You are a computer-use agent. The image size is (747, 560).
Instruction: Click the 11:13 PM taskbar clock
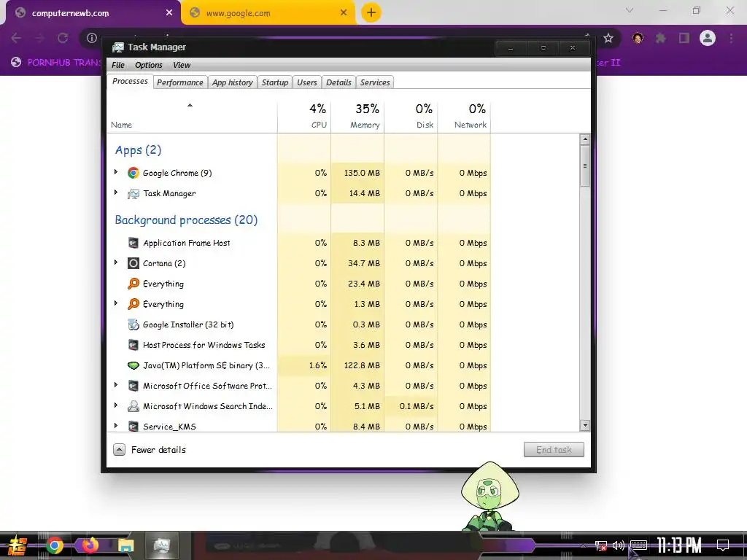pyautogui.click(x=679, y=545)
